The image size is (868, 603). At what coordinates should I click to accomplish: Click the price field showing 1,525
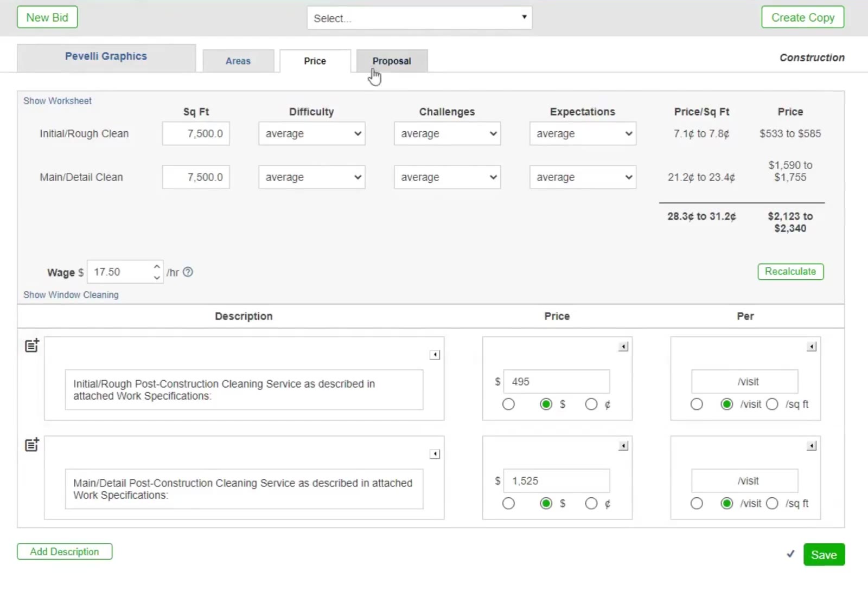[557, 481]
